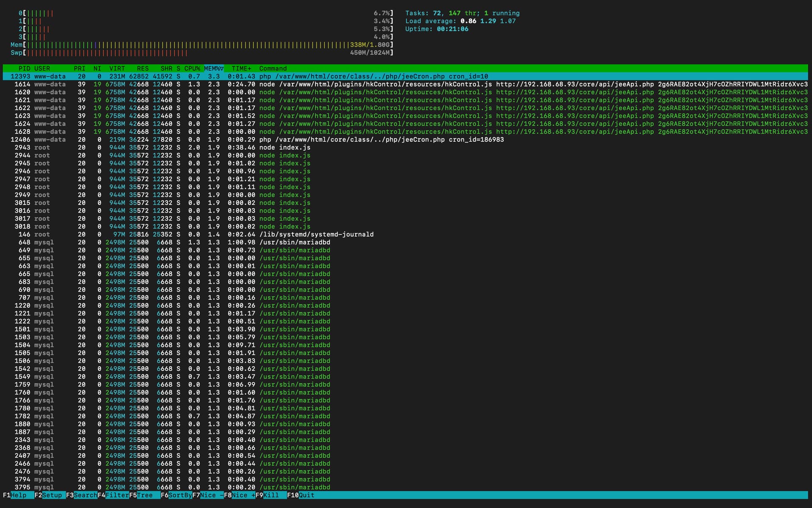Sort by MEM% column header

point(214,69)
